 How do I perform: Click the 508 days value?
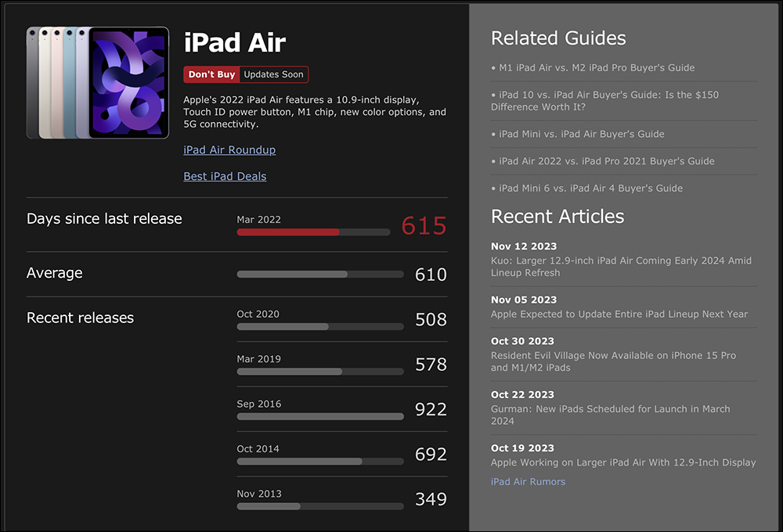(x=431, y=319)
